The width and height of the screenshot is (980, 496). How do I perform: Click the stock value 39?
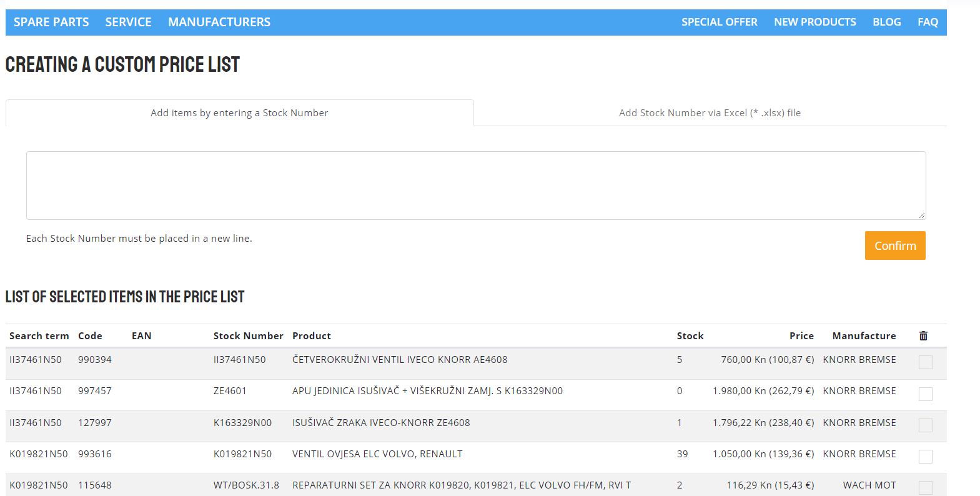click(x=682, y=454)
